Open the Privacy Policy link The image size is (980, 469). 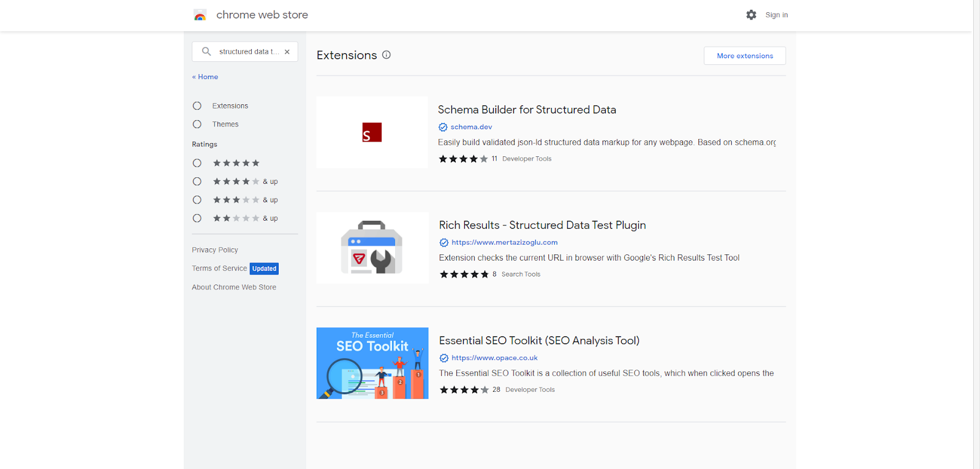click(215, 250)
